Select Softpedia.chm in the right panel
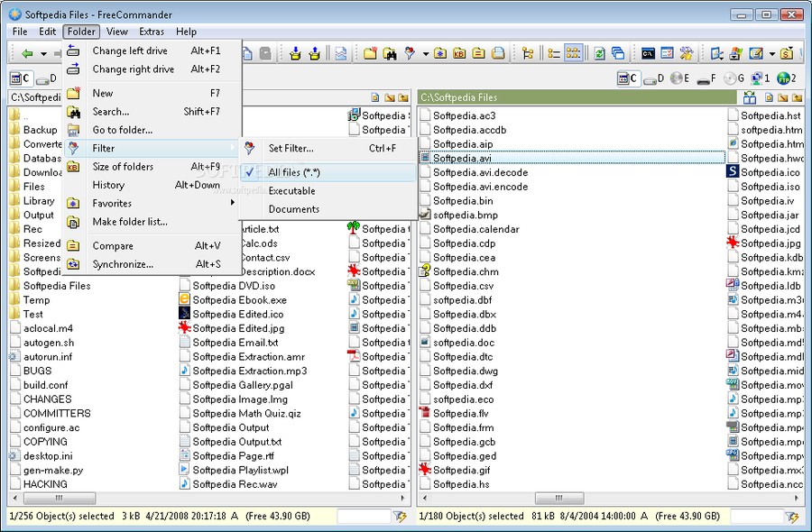This screenshot has width=812, height=532. (x=459, y=271)
